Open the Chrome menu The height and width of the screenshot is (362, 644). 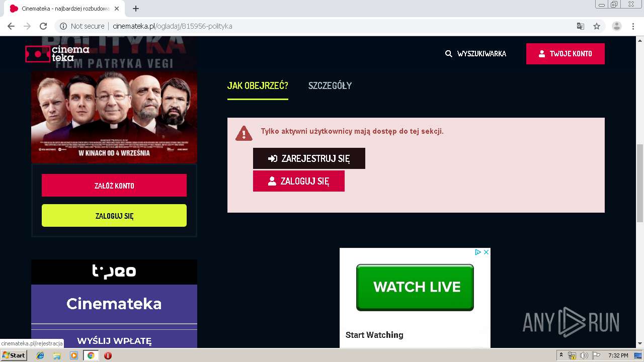click(x=633, y=26)
